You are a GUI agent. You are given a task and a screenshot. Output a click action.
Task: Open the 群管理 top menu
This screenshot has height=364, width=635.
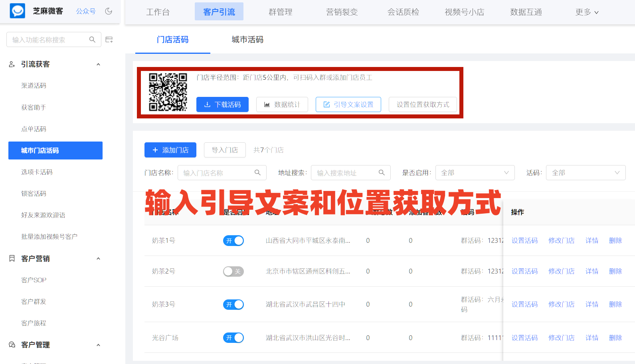pyautogui.click(x=281, y=12)
